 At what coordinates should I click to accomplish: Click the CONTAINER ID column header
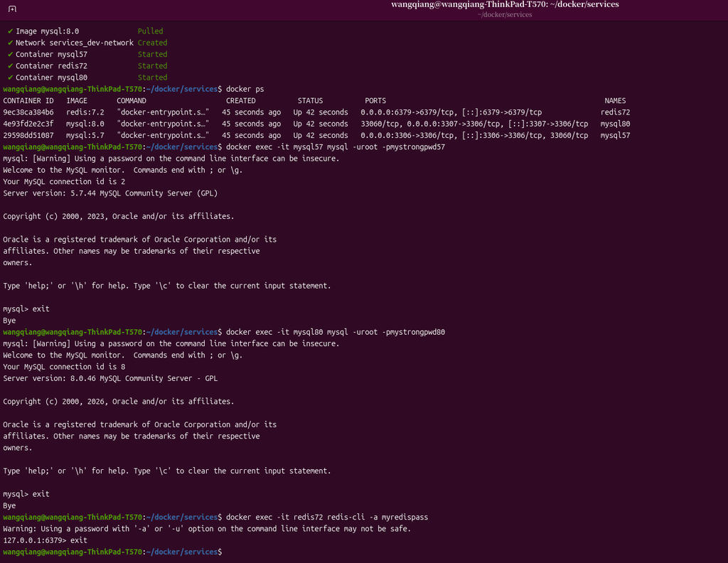(x=28, y=101)
